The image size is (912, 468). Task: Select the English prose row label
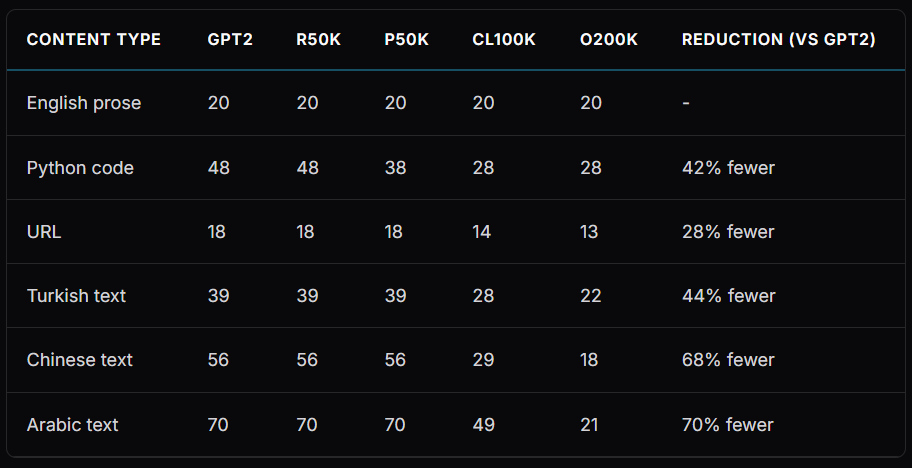click(x=84, y=103)
